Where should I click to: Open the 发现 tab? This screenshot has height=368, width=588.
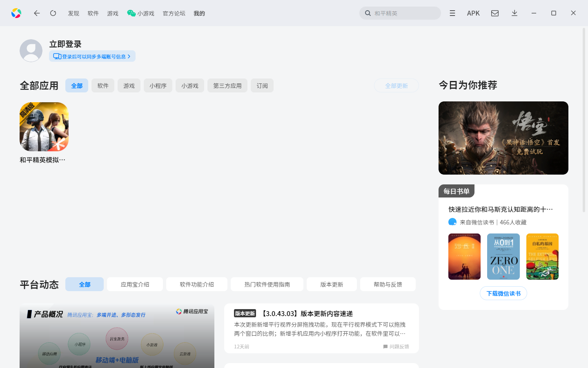pyautogui.click(x=73, y=13)
